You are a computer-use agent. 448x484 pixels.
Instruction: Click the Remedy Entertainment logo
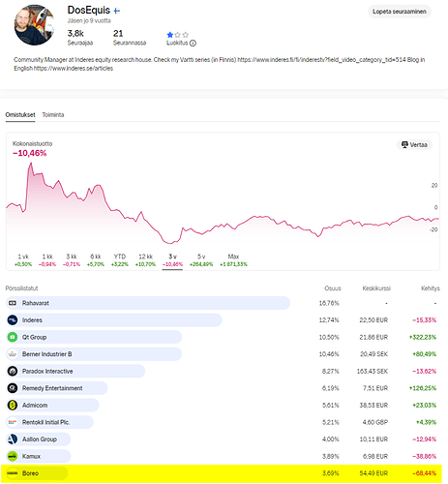13,388
